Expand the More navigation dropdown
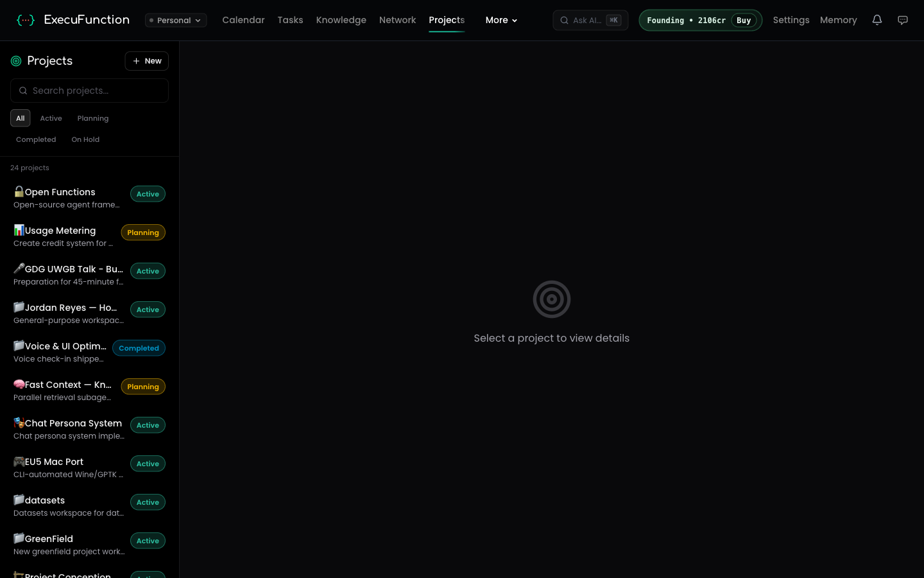924x578 pixels. [501, 20]
